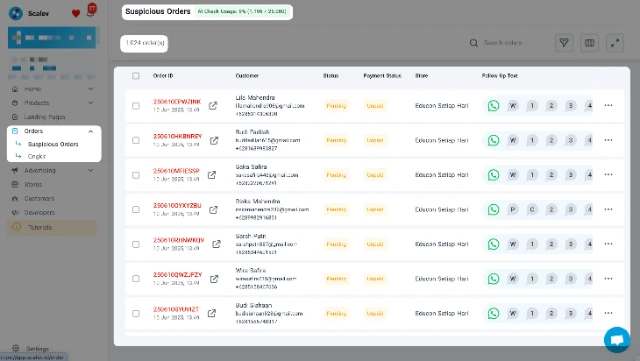The width and height of the screenshot is (640, 361).
Task: Open order 250610OYXYZBU external link icon
Action: [213, 209]
